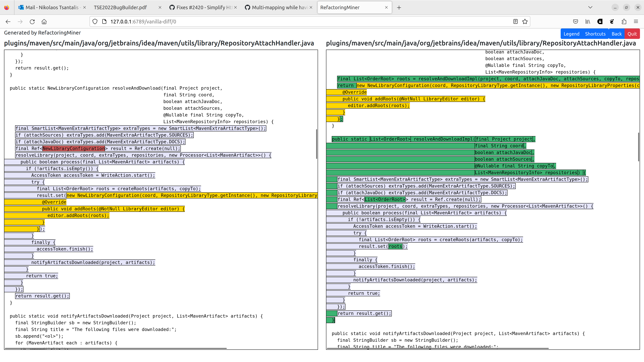Switch to the TSE2022BugBuilder.pdf tab
The image size is (644, 362).
point(120,8)
